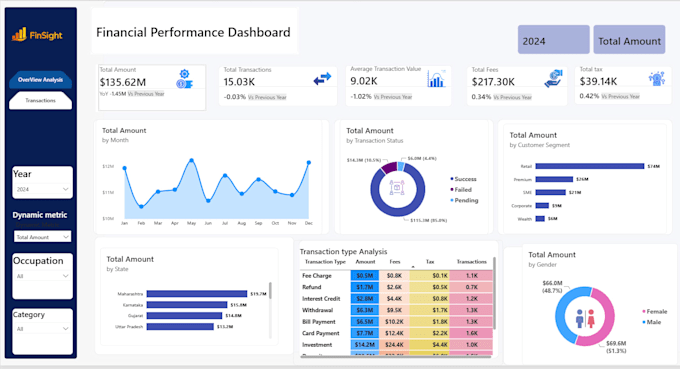Toggle the Female legend item
This screenshot has width=680, height=369.
(654, 311)
